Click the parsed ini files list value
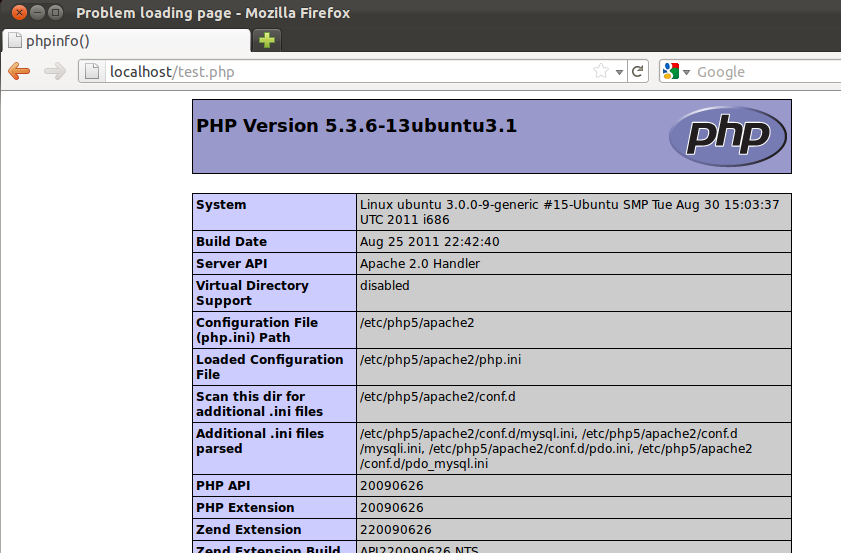The height and width of the screenshot is (553, 841). (556, 448)
